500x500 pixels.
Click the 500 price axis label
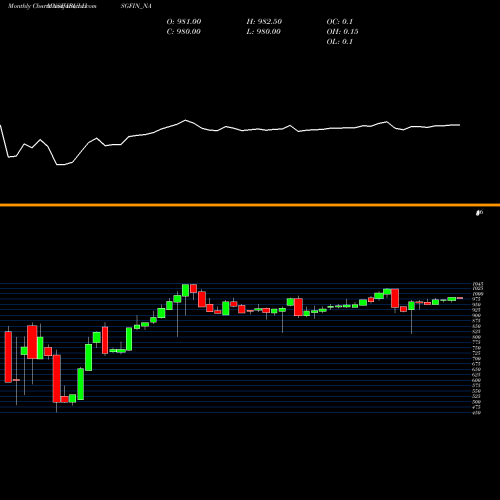click(x=477, y=402)
